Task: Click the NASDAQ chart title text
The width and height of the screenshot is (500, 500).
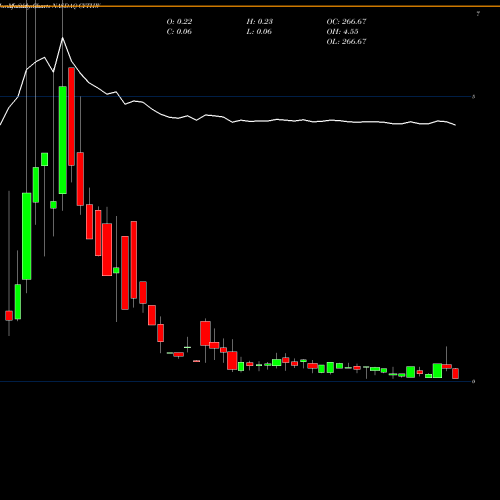Action: pyautogui.click(x=50, y=6)
